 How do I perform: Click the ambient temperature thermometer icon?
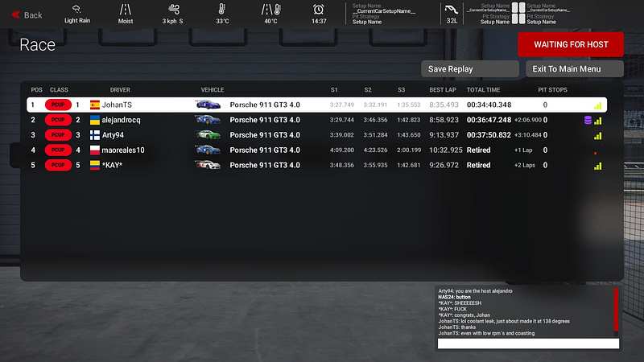point(222,9)
